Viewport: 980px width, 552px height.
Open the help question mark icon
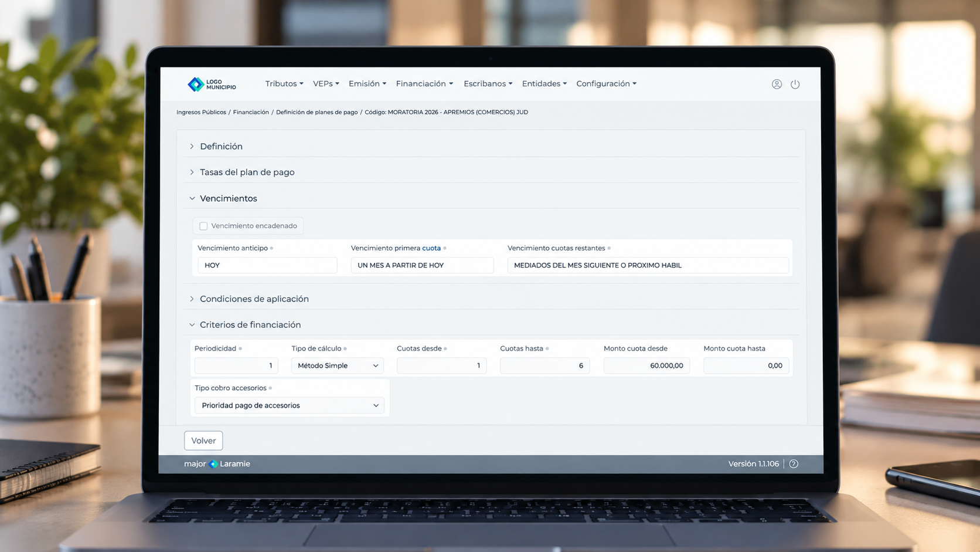click(794, 464)
